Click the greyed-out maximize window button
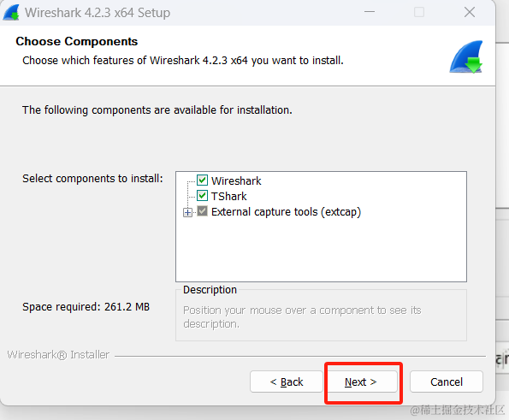The width and height of the screenshot is (509, 420). pyautogui.click(x=419, y=12)
